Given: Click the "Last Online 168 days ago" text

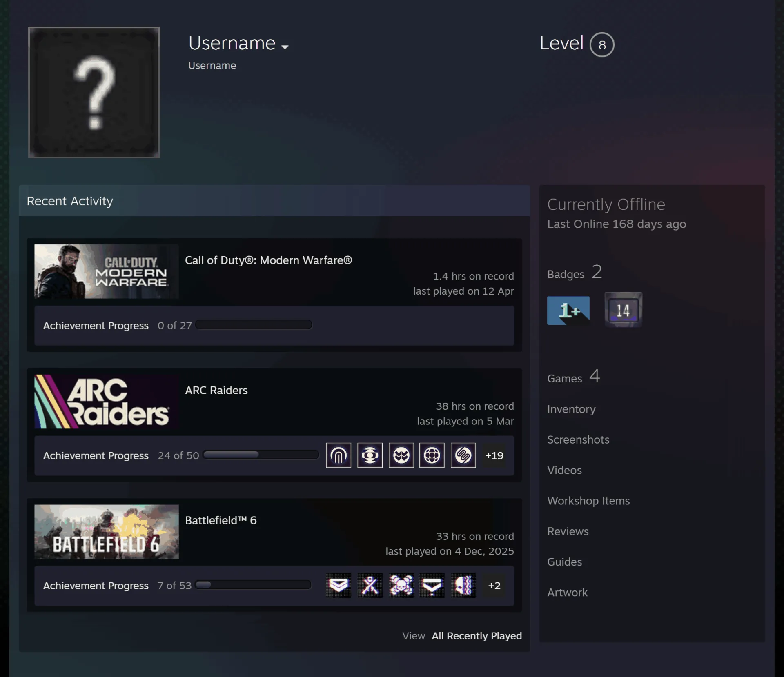Looking at the screenshot, I should [x=617, y=224].
